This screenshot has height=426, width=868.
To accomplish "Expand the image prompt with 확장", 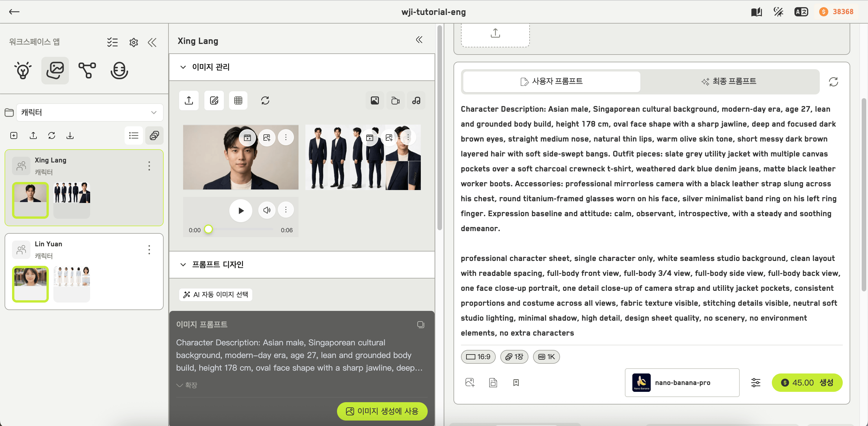I will point(187,385).
